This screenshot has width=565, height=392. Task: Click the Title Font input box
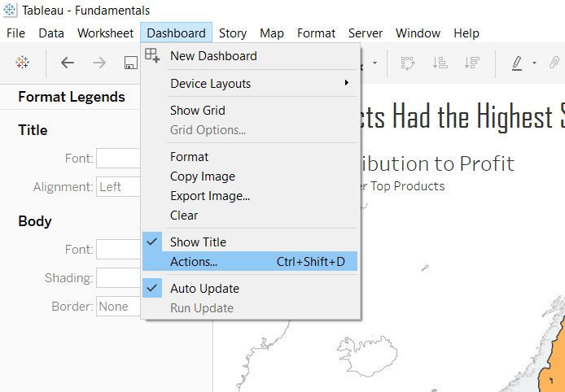click(119, 159)
